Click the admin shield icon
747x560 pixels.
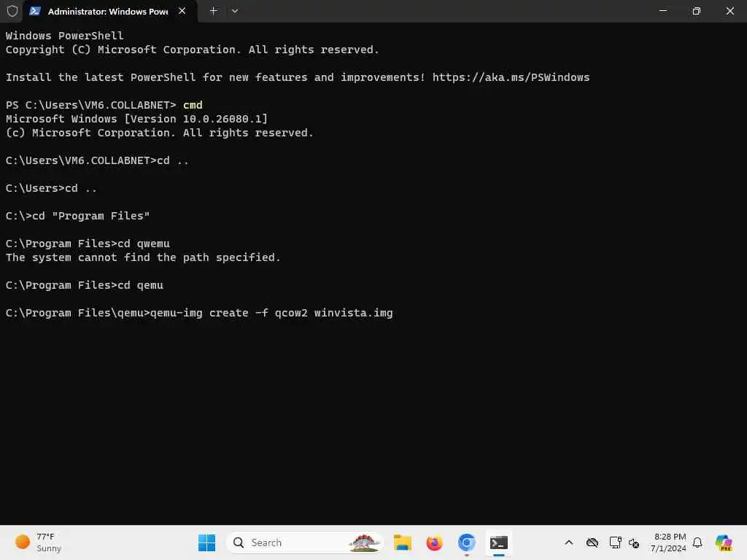click(x=12, y=11)
